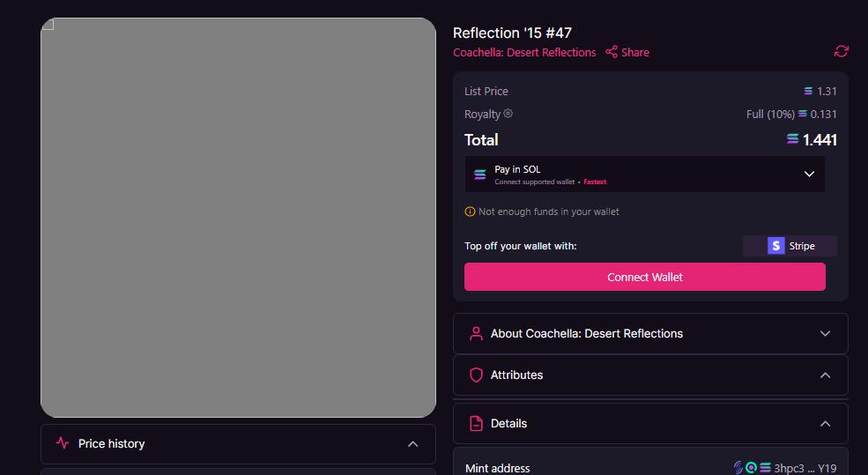Collapse the Attributes section chevron

click(825, 375)
